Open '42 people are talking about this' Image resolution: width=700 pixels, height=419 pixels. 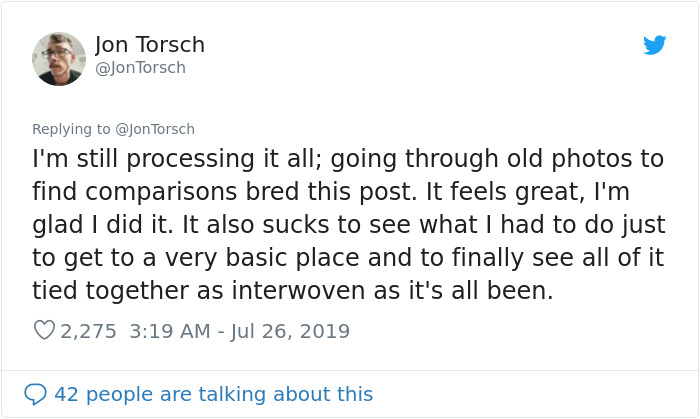(212, 394)
